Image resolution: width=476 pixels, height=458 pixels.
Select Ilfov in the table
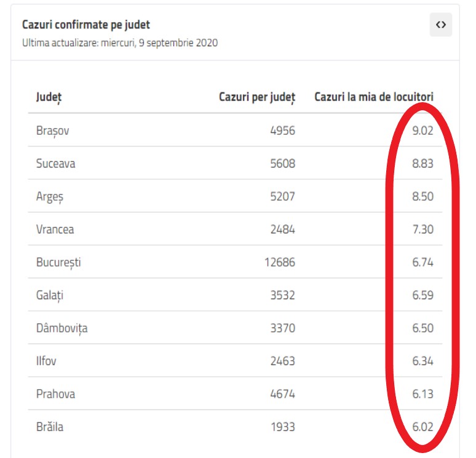tap(46, 361)
